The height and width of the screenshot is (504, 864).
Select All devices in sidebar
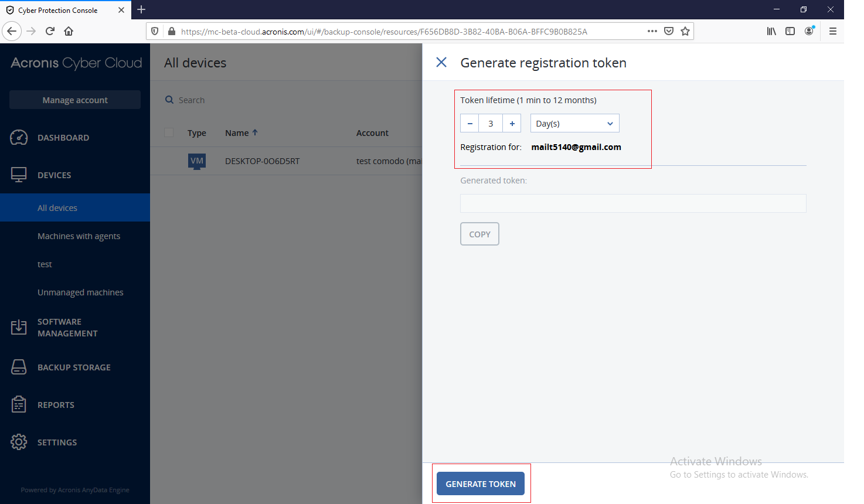coord(75,207)
